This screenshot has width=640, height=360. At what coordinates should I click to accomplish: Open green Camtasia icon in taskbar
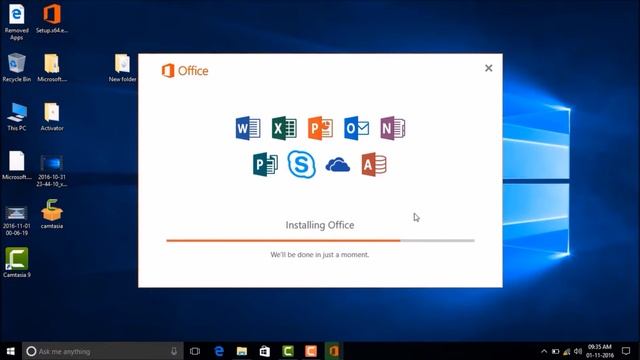point(288,351)
